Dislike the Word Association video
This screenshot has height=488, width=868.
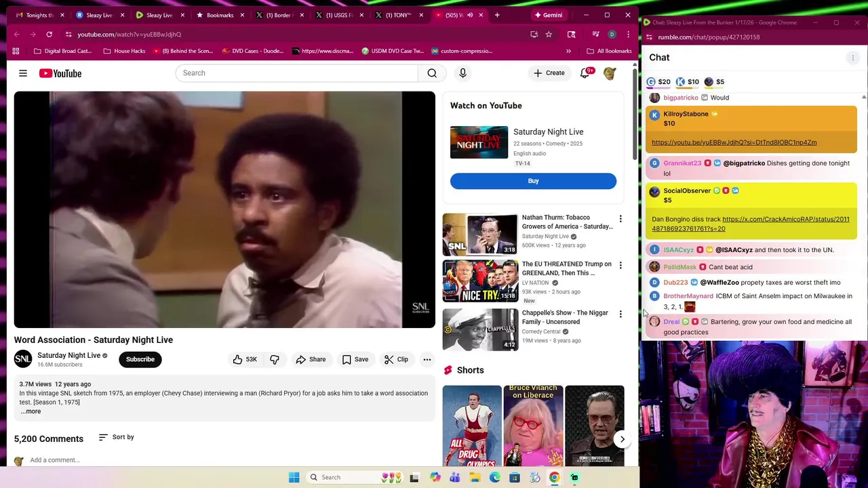click(275, 359)
